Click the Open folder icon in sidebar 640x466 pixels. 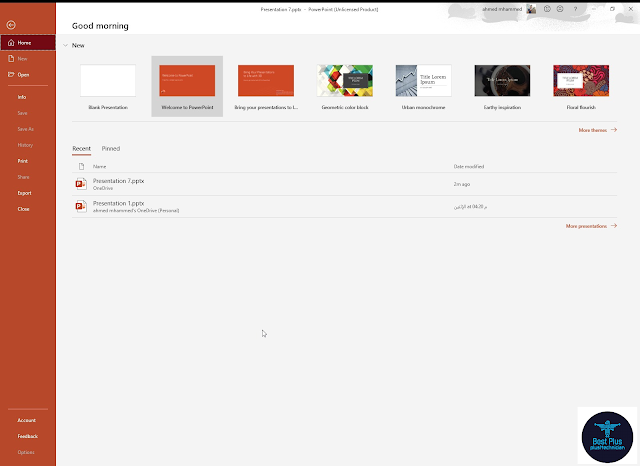pos(11,74)
